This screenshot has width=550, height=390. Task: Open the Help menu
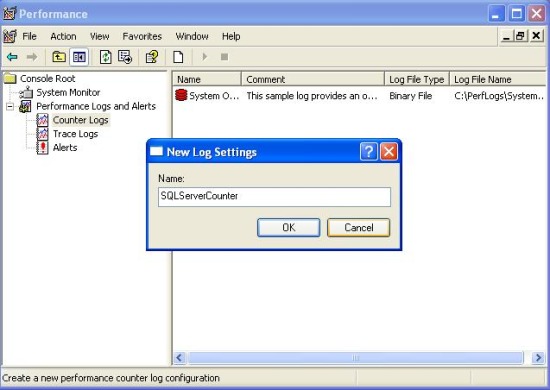(231, 36)
